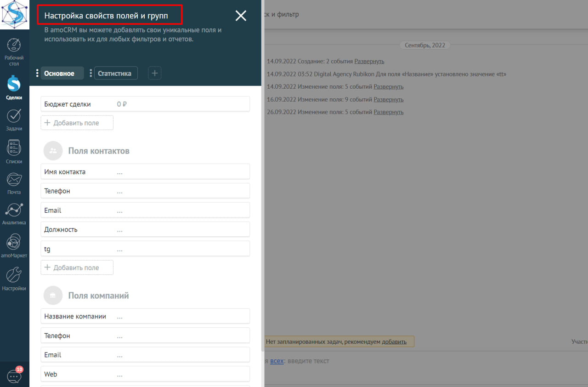The image size is (588, 387).
Task: Close the field settings panel
Action: (x=241, y=16)
